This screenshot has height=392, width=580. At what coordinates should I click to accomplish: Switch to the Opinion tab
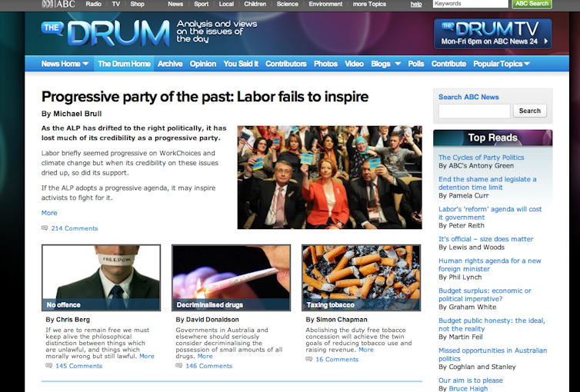(203, 64)
